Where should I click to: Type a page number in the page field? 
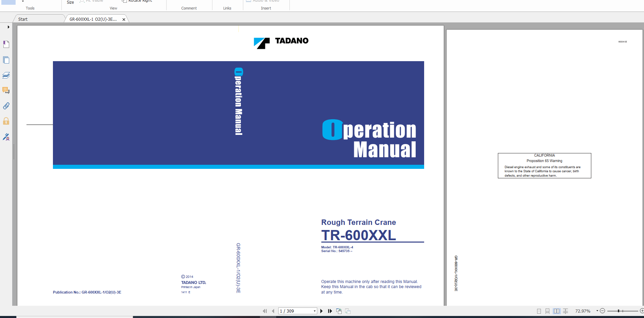[292, 311]
